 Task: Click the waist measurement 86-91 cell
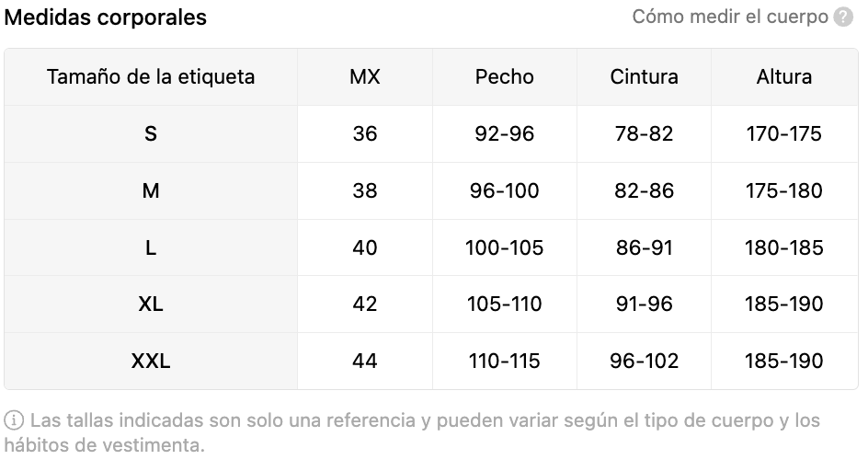click(644, 247)
